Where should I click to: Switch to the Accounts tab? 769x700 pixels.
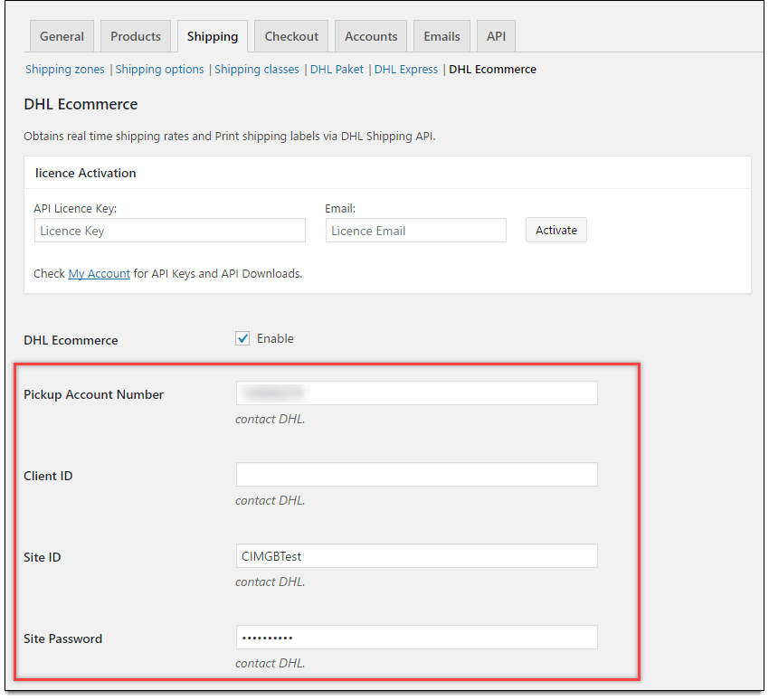(370, 35)
